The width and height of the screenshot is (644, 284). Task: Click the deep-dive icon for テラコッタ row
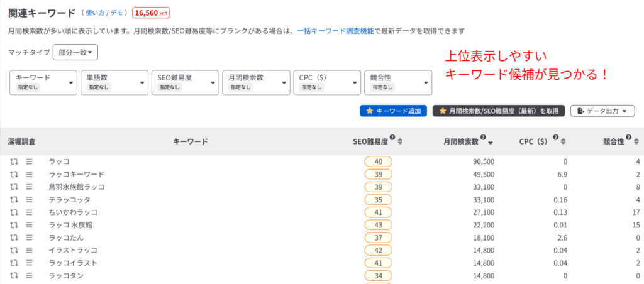[14, 200]
